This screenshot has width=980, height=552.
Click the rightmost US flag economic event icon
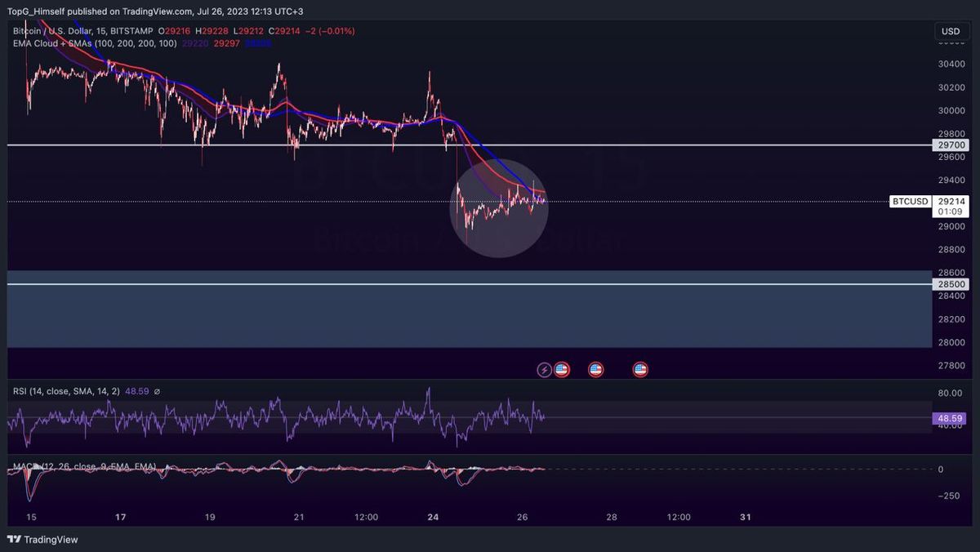pos(640,370)
